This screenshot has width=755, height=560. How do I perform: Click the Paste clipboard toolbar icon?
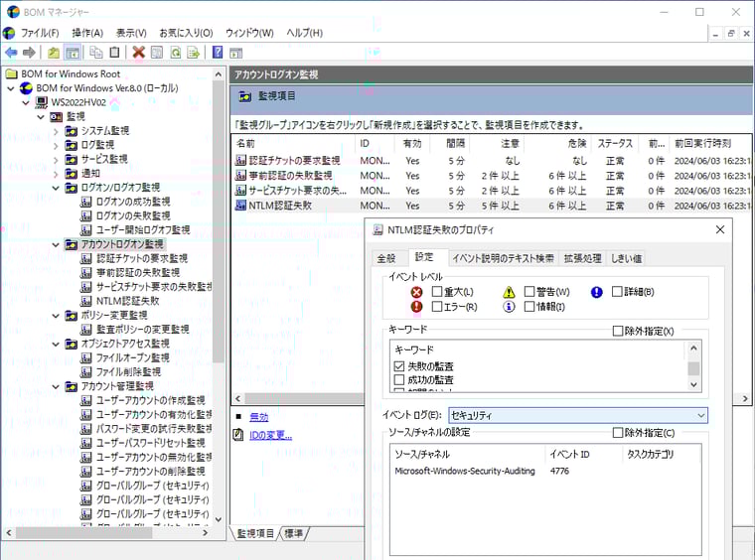[114, 52]
